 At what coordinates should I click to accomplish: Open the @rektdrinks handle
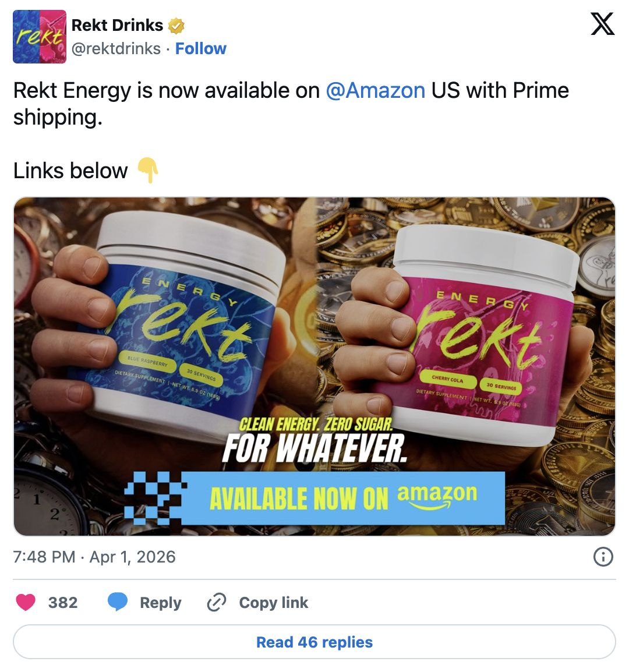pos(116,49)
